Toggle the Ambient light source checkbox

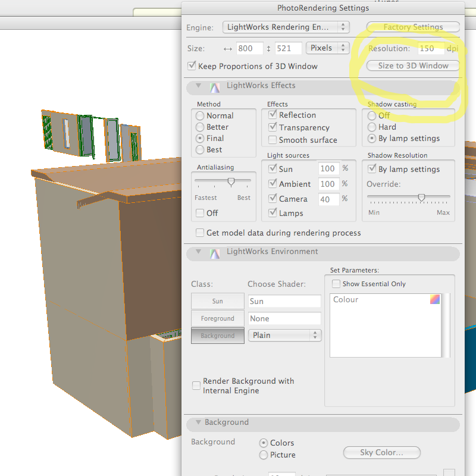273,183
